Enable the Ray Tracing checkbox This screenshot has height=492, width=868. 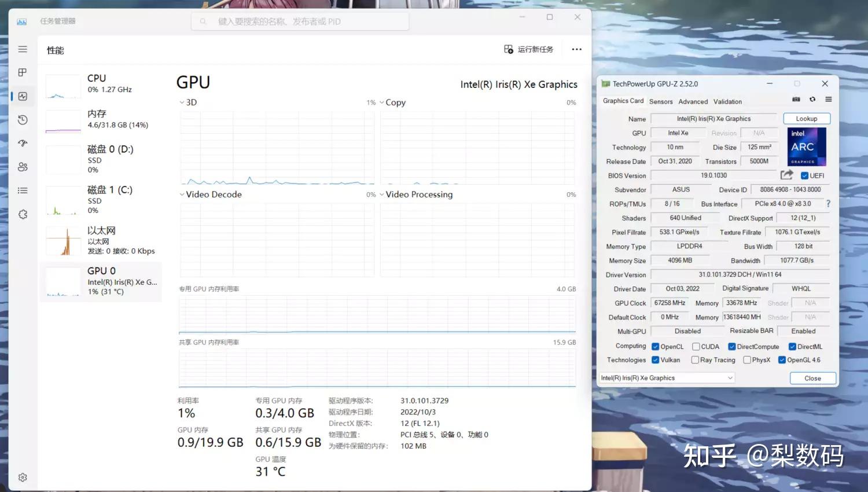(x=694, y=359)
